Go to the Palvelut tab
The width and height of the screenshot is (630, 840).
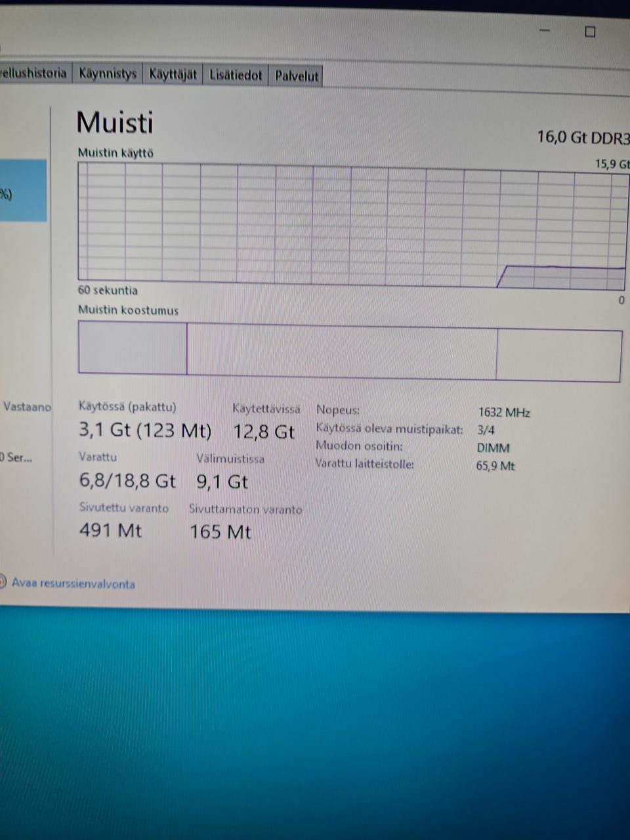(296, 75)
